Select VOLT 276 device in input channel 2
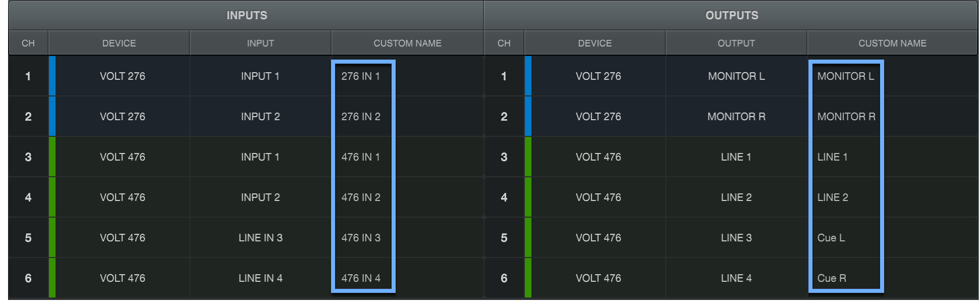The height and width of the screenshot is (305, 980). pos(123,117)
